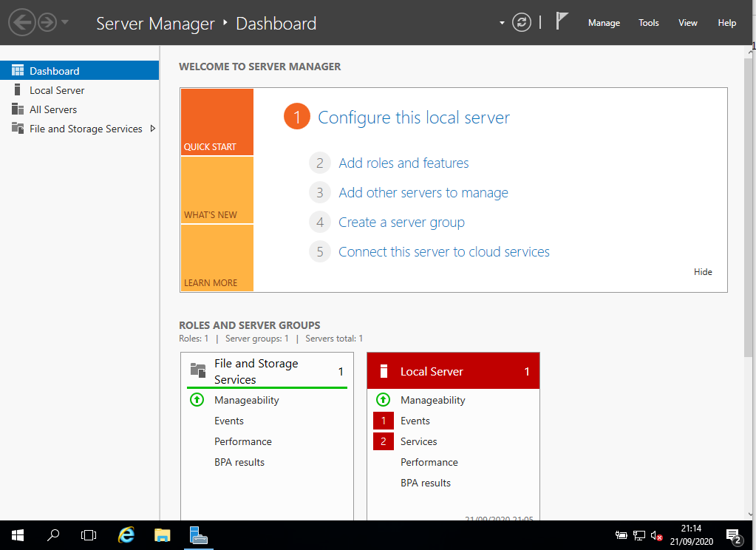Open the Windows Start menu
The height and width of the screenshot is (550, 756).
coord(18,535)
